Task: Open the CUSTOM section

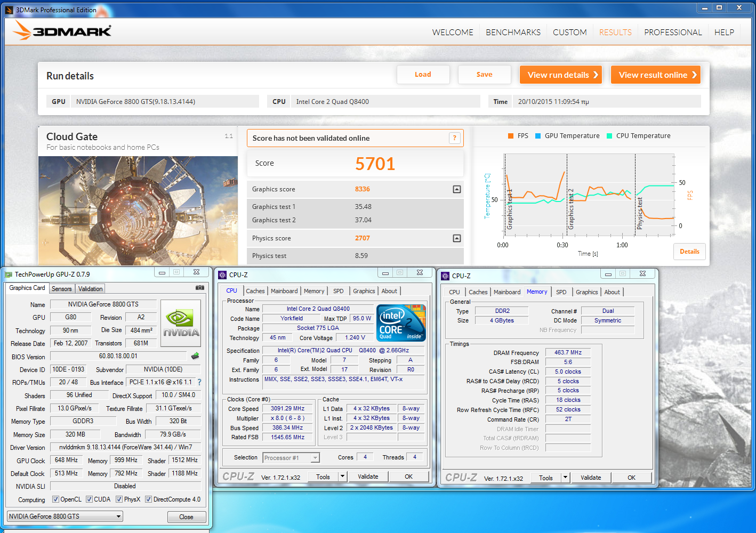Action: (569, 33)
